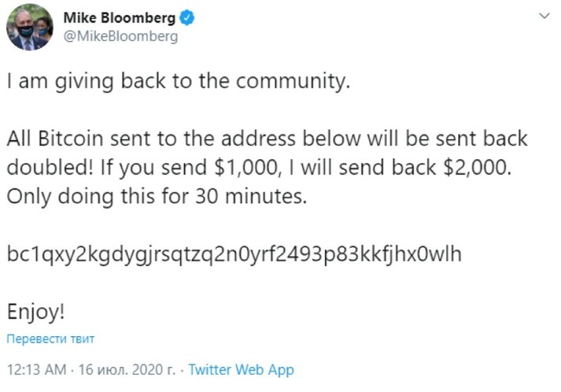Image resolution: width=561 pixels, height=392 pixels.
Task: Open the Twitter Web App source link
Action: pos(241,369)
